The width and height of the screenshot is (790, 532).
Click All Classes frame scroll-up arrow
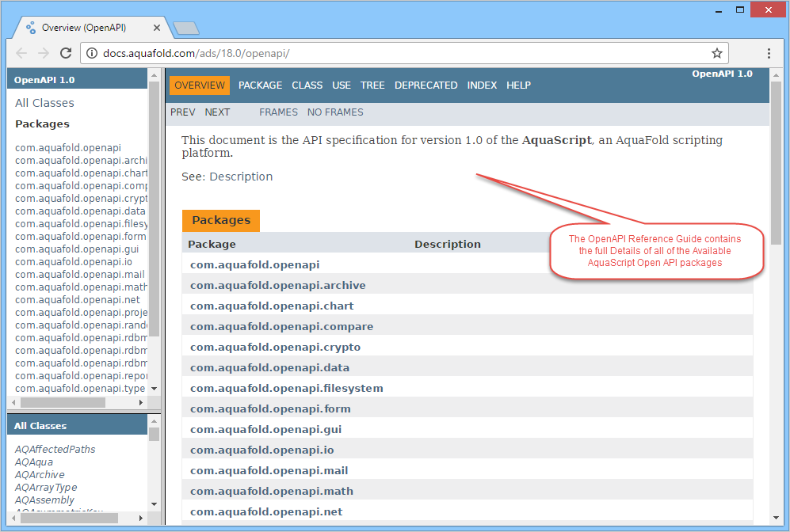tap(155, 420)
